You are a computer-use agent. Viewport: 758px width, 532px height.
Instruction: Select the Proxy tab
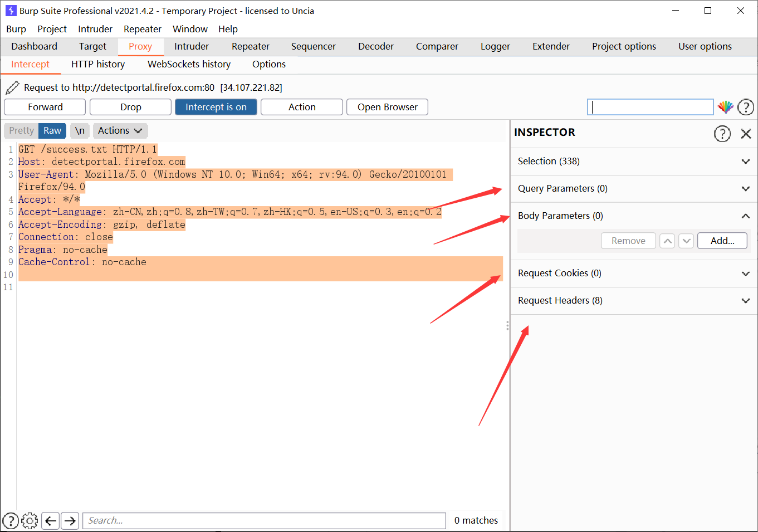click(x=140, y=46)
